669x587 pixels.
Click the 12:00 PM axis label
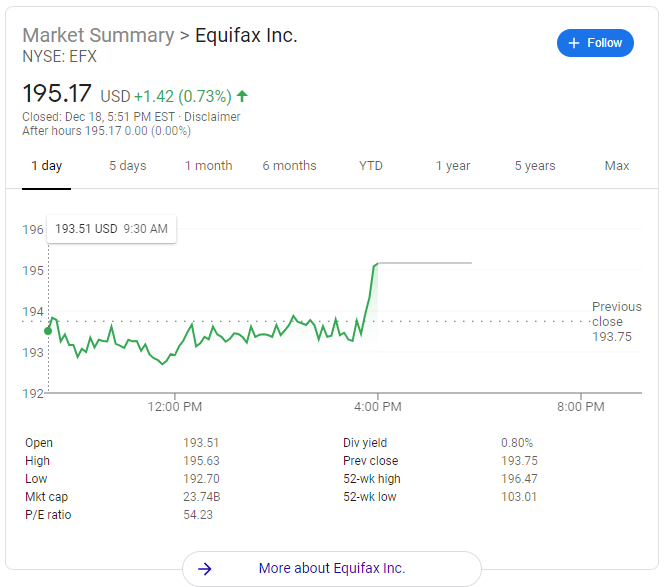(x=175, y=407)
